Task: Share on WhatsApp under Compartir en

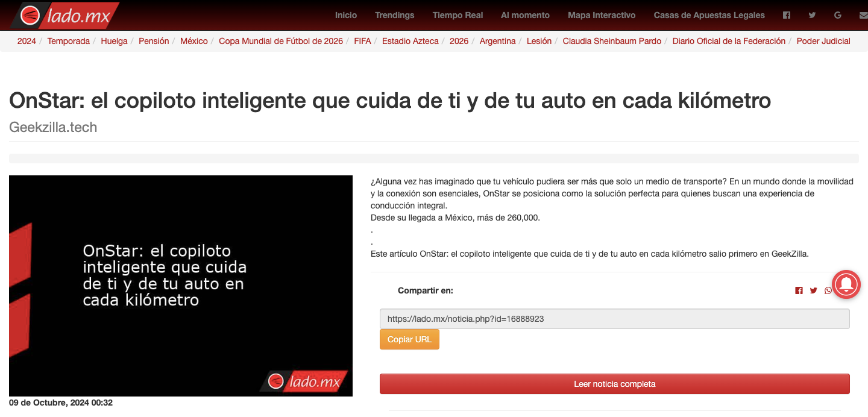Action: tap(828, 290)
